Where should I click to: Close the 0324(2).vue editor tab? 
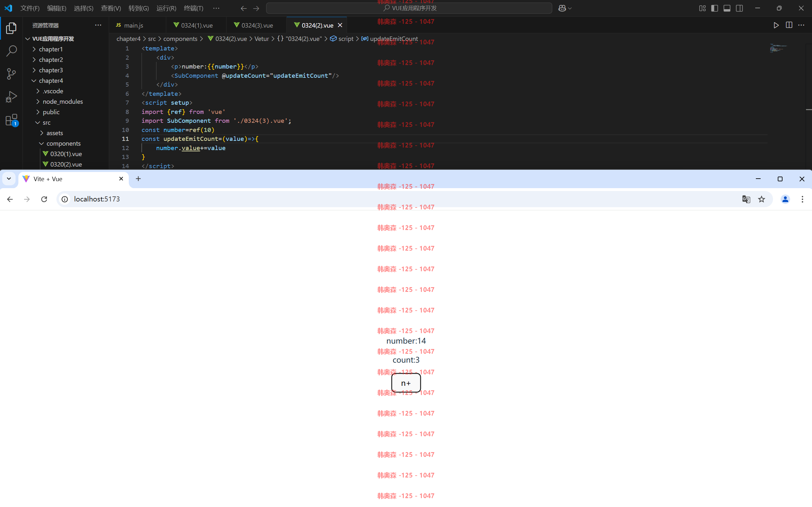(340, 25)
